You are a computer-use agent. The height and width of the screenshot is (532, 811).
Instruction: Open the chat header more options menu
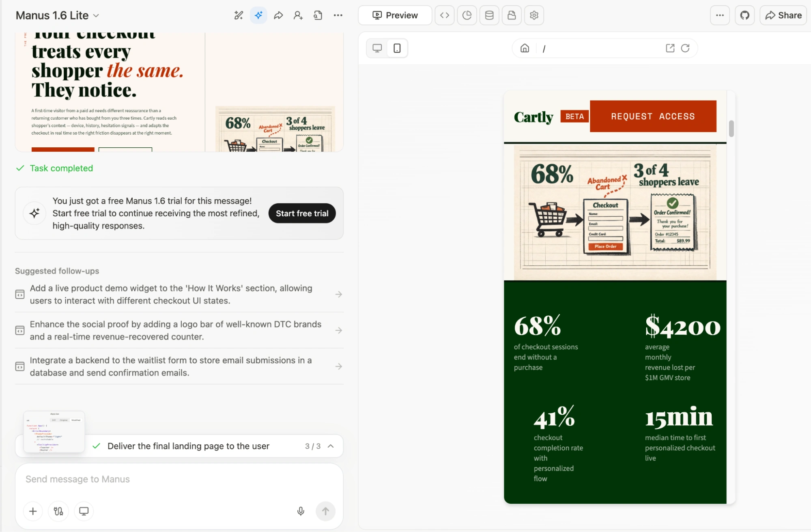click(x=338, y=15)
